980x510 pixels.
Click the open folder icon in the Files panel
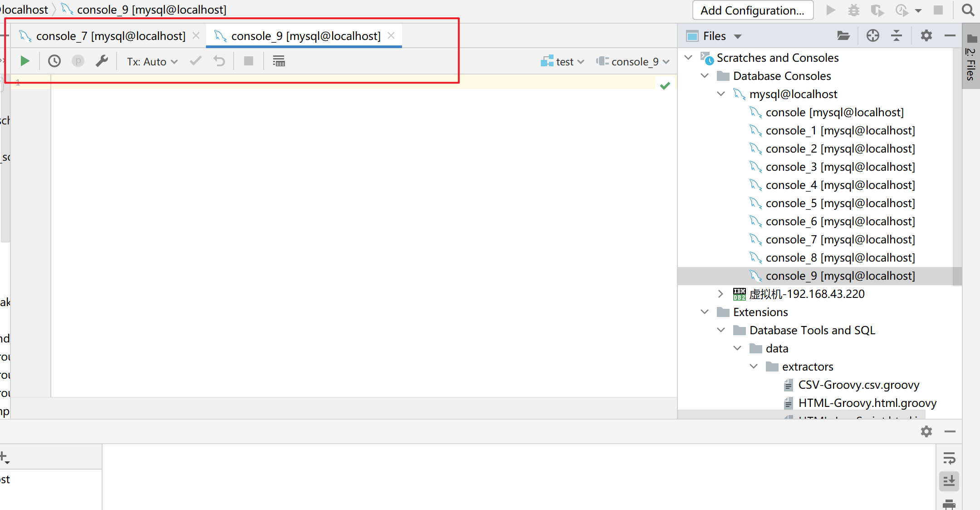843,35
